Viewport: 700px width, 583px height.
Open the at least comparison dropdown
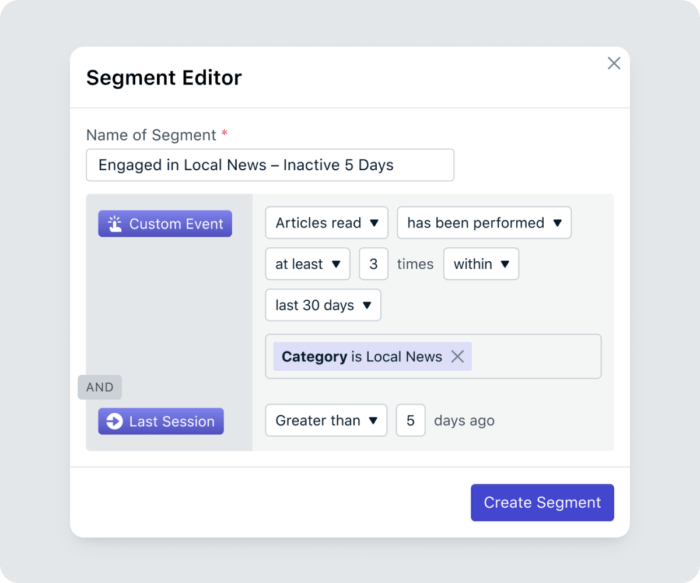[x=307, y=264]
